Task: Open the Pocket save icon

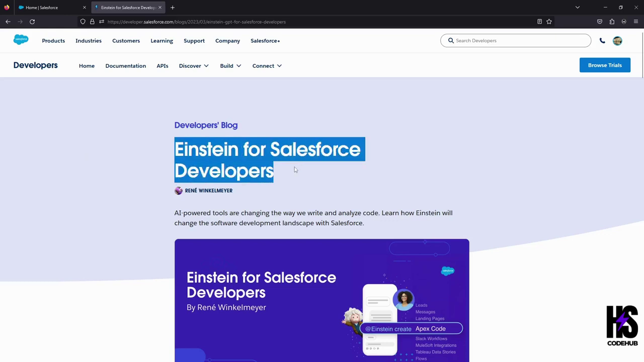Action: [600, 22]
